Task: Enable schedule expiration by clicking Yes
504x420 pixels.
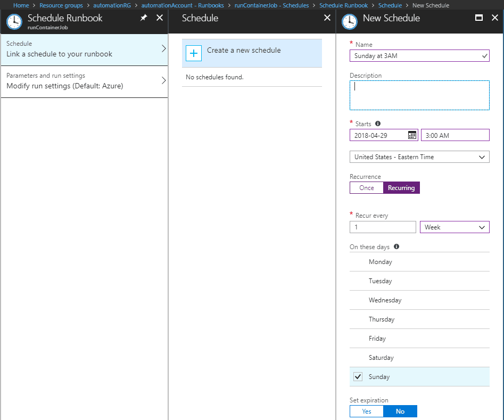Action: (366, 411)
